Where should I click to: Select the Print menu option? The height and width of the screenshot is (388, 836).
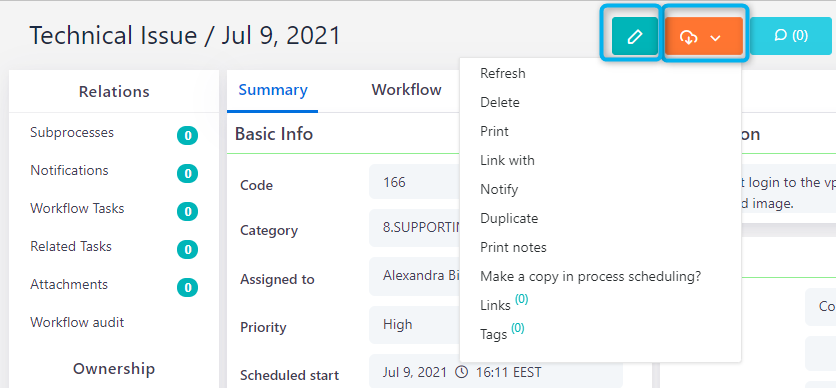(x=494, y=131)
